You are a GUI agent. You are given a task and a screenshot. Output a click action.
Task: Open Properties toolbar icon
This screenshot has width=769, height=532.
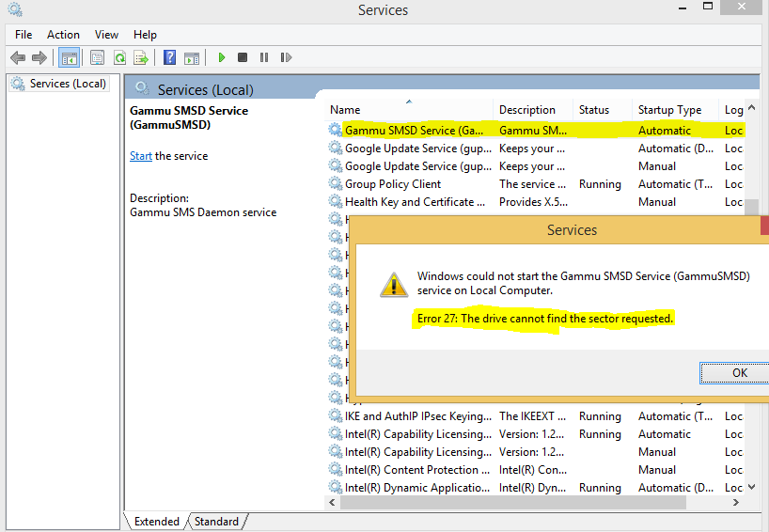tap(97, 58)
